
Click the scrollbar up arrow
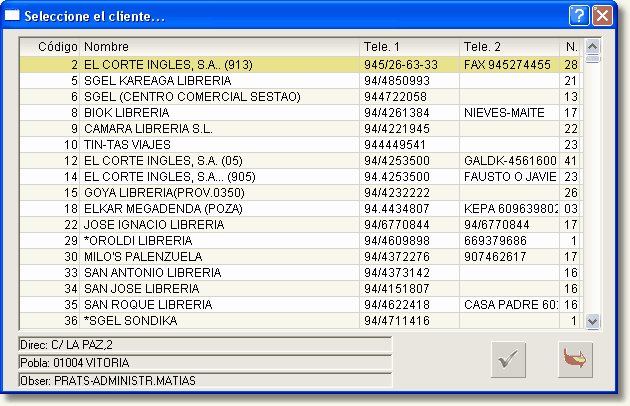click(x=593, y=47)
